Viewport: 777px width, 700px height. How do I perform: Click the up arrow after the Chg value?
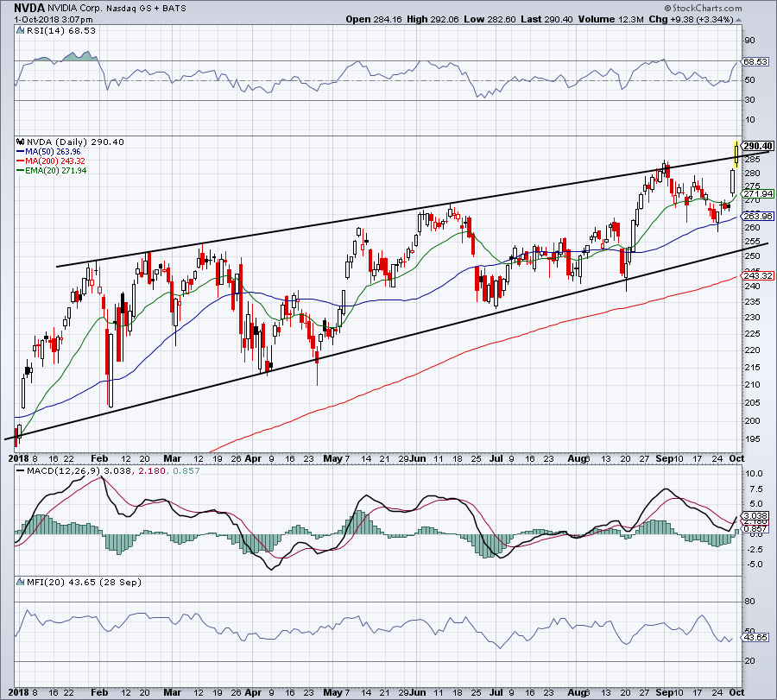(x=738, y=21)
